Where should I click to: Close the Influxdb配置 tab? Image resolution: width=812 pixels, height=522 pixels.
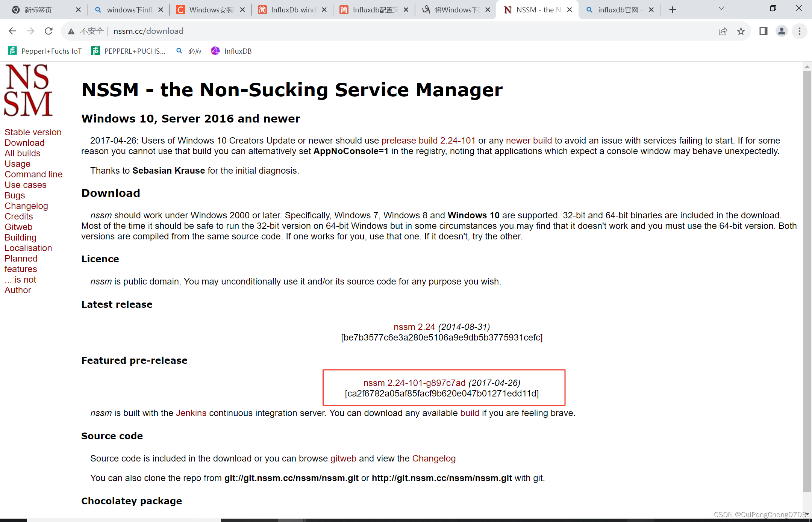pos(406,10)
